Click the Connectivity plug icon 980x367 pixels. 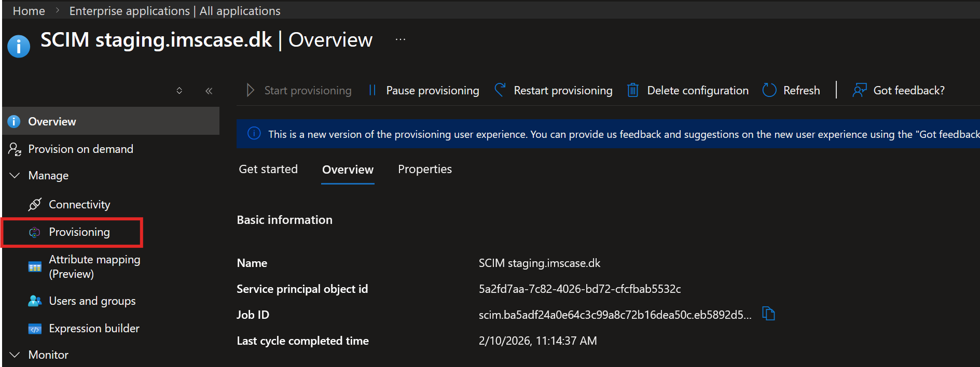click(x=35, y=205)
